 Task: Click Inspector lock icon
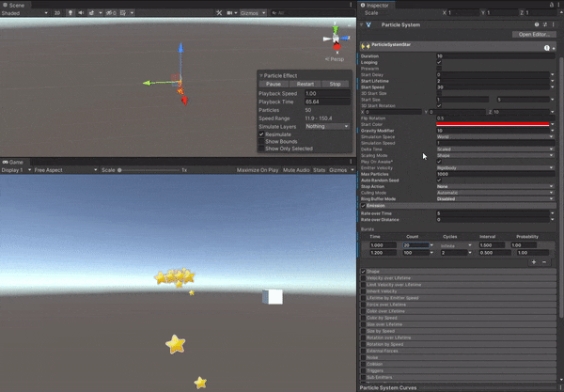coord(552,5)
